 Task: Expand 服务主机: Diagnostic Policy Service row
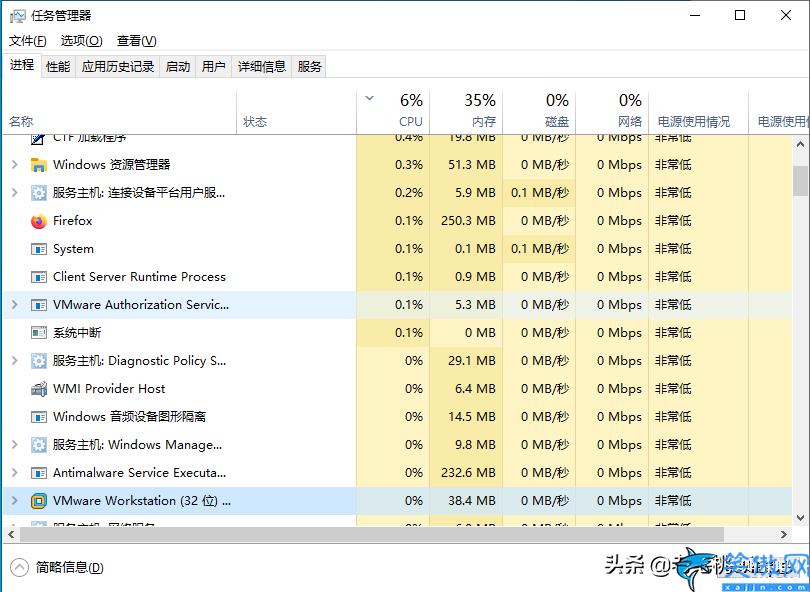(x=15, y=361)
